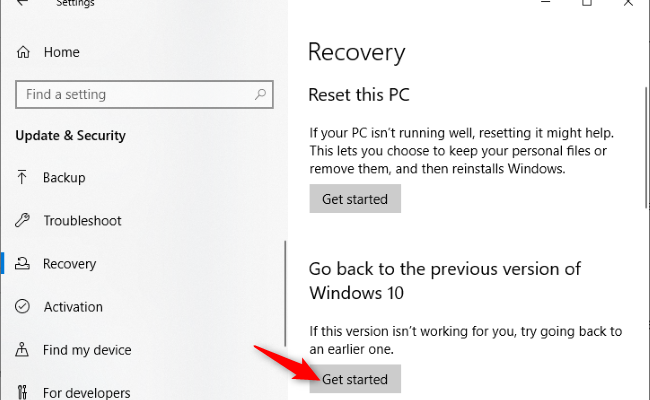
Task: Select Troubleshoot in the sidebar
Action: (x=82, y=221)
